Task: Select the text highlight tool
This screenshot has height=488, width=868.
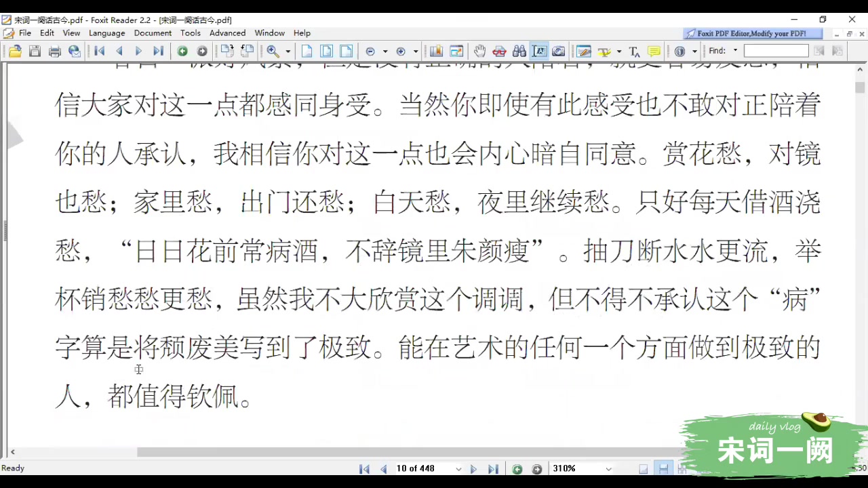Action: [604, 51]
